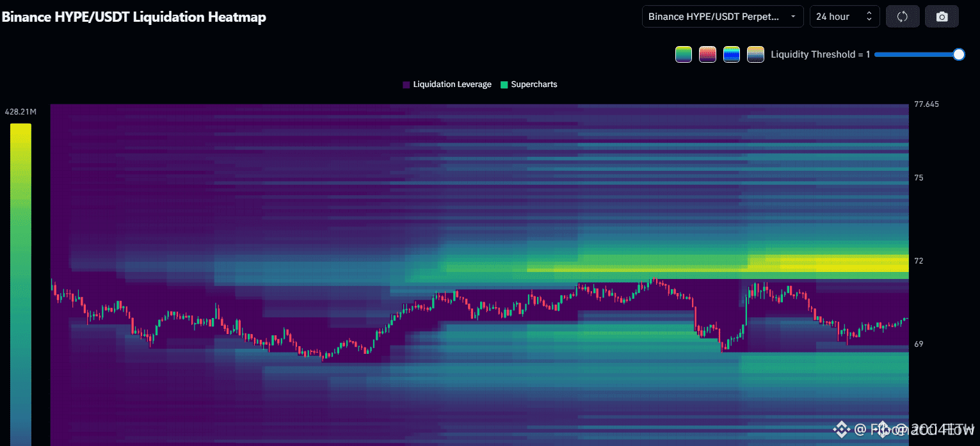Click the Liquidity Threshold slider handle

pos(959,54)
